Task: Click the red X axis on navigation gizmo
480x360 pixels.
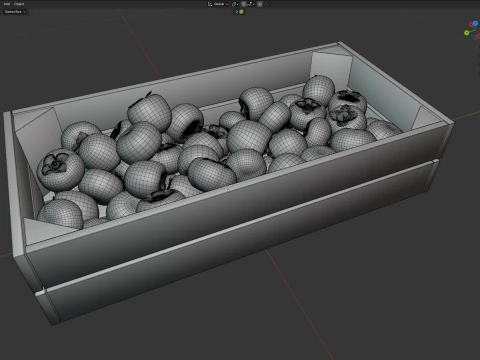Action: click(x=471, y=25)
